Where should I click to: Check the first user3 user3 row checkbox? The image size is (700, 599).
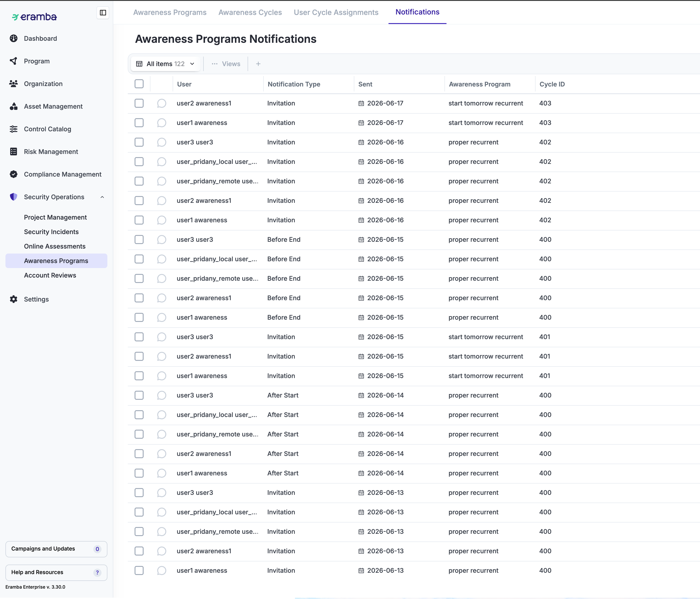coord(139,142)
